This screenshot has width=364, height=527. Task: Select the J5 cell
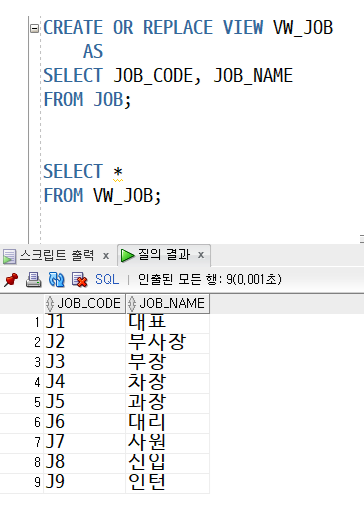[x=84, y=403]
